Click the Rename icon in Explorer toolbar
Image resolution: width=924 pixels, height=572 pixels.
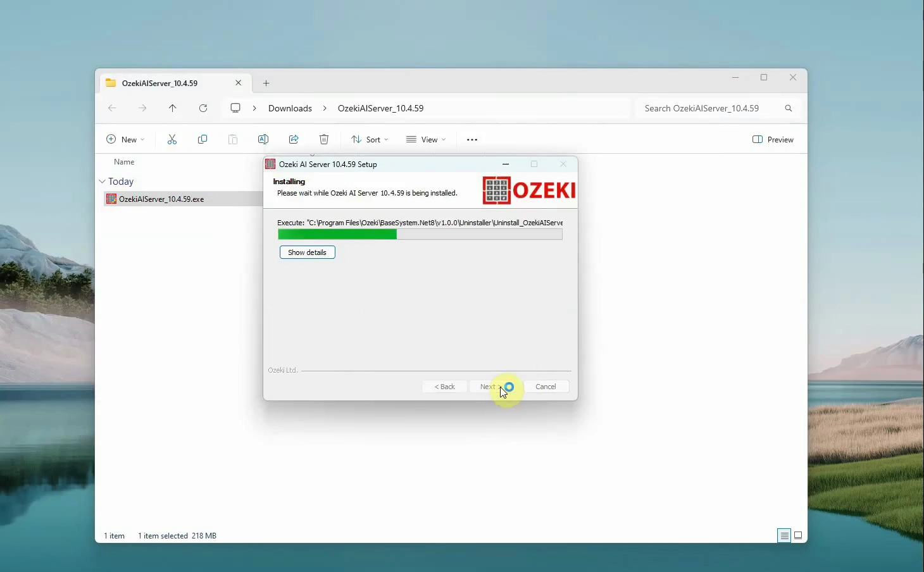pyautogui.click(x=263, y=139)
